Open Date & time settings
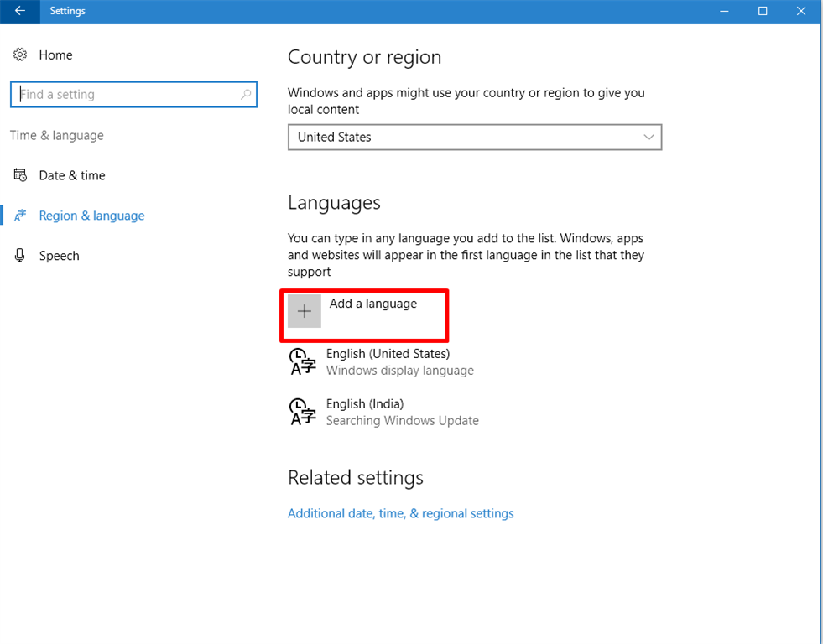Screen dimensions: 823x644 (x=72, y=175)
